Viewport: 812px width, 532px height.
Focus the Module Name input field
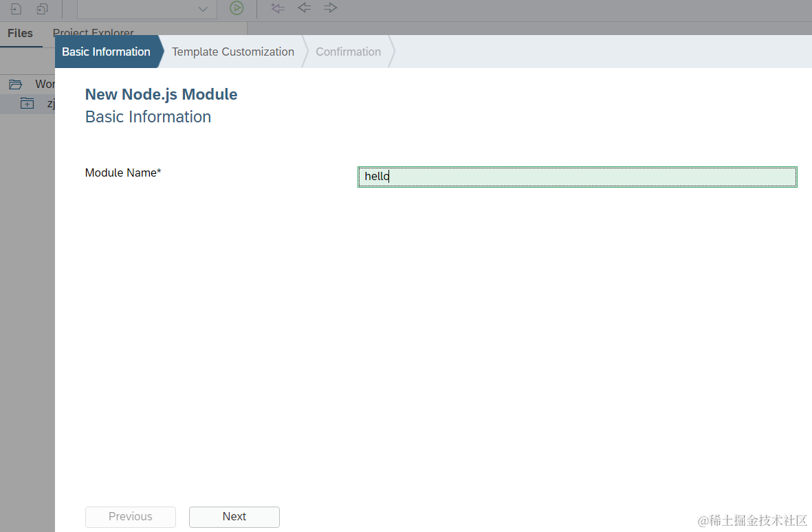coord(578,177)
